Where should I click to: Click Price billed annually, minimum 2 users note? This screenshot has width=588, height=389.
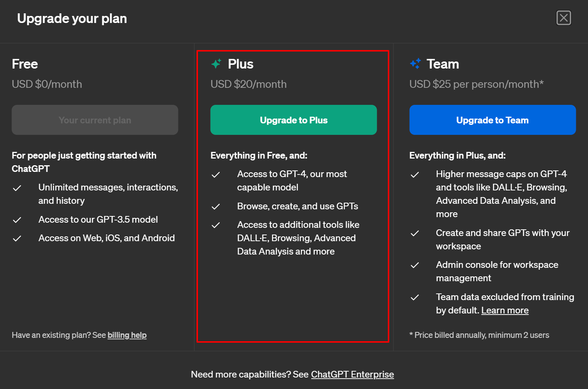pos(479,335)
